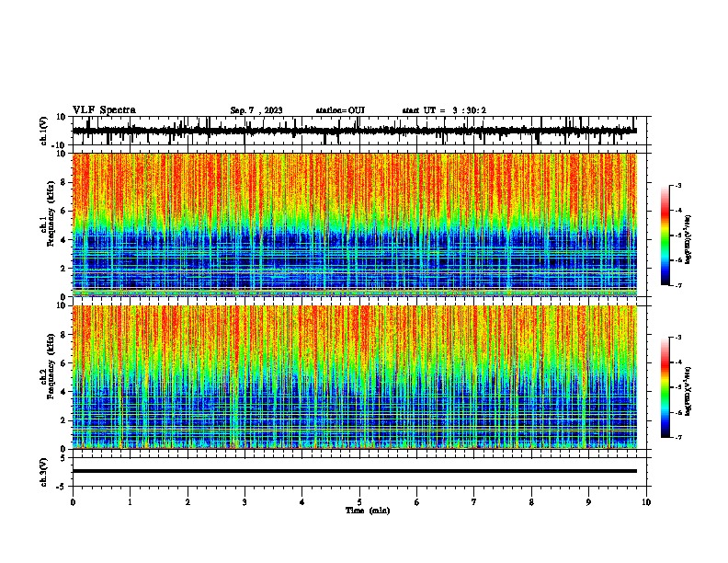This screenshot has height=563, width=728.
Task: Click the "8" kHz tick on ch.2 frequency axis
Action: pyautogui.click(x=63, y=335)
